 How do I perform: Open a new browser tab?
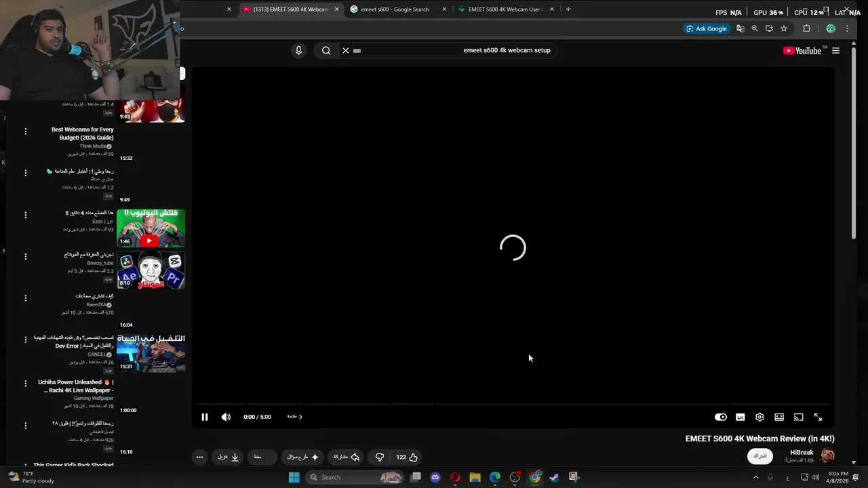(568, 9)
